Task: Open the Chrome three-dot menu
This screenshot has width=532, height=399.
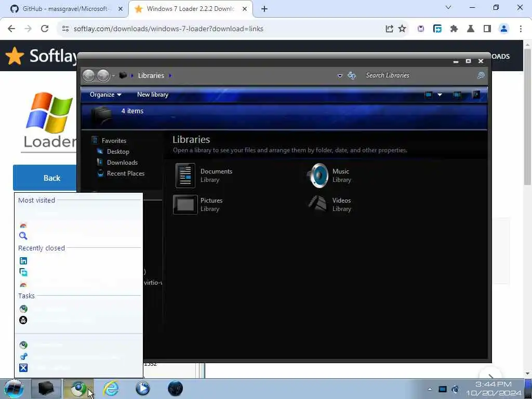Action: (x=521, y=29)
